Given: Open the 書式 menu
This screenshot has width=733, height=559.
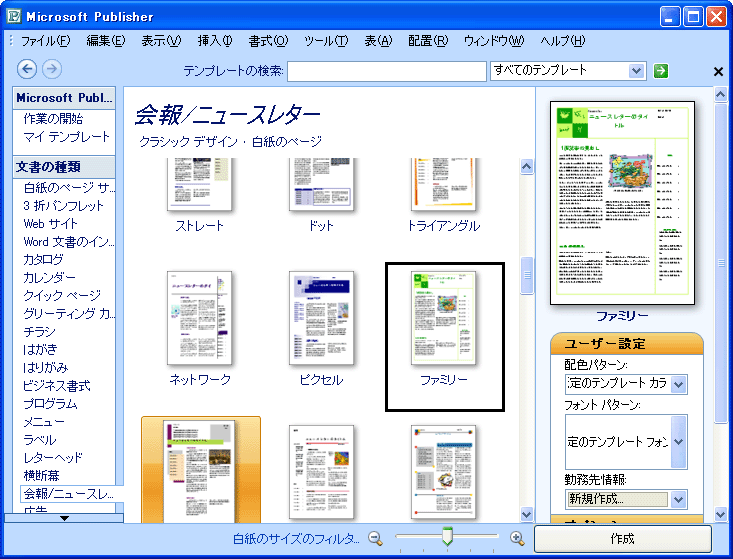Looking at the screenshot, I should [268, 41].
